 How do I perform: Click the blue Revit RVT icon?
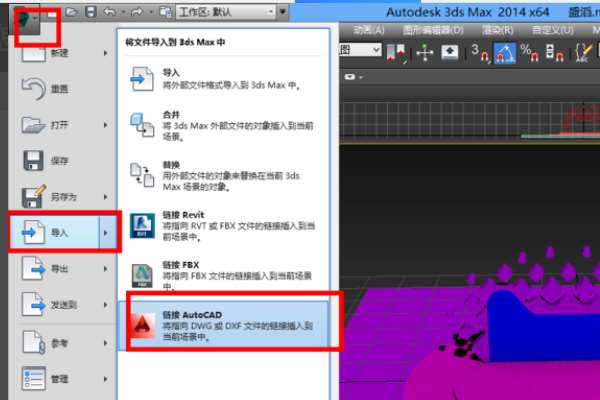pos(142,225)
